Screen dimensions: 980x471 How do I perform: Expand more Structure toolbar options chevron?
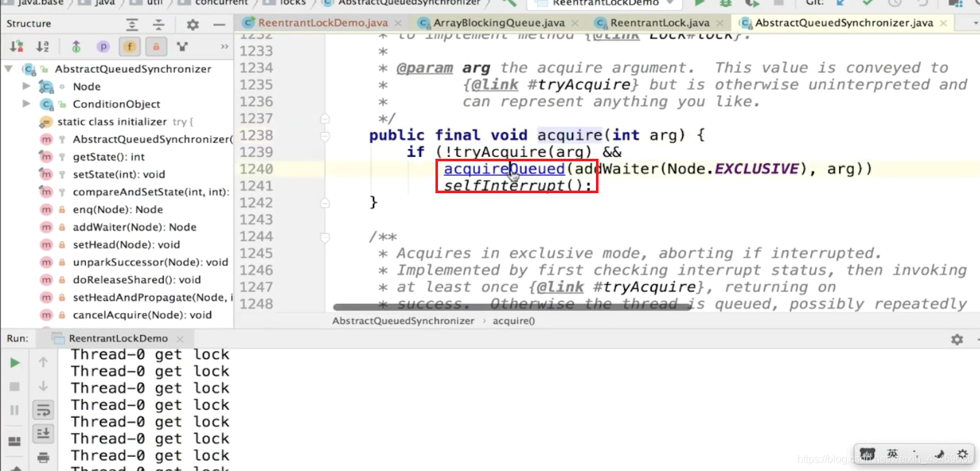224,47
